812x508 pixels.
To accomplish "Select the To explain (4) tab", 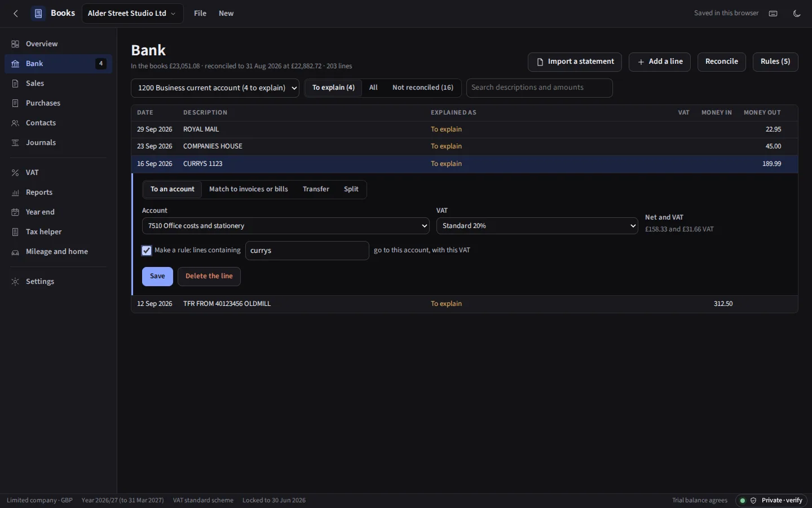I will tap(333, 87).
